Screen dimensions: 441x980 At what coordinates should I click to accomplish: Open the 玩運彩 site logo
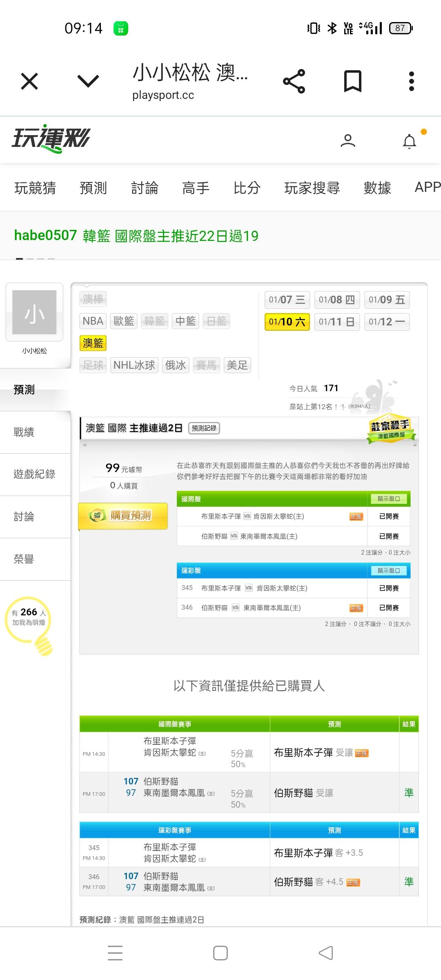pyautogui.click(x=51, y=139)
